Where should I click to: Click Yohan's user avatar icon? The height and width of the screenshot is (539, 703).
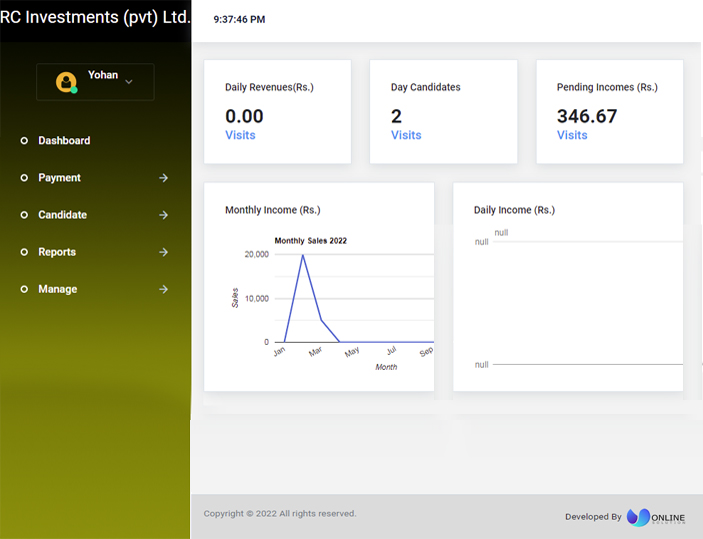click(x=66, y=82)
